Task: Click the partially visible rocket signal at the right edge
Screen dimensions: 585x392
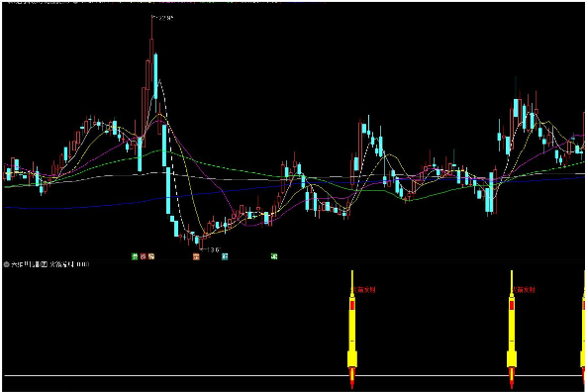Action: point(583,330)
